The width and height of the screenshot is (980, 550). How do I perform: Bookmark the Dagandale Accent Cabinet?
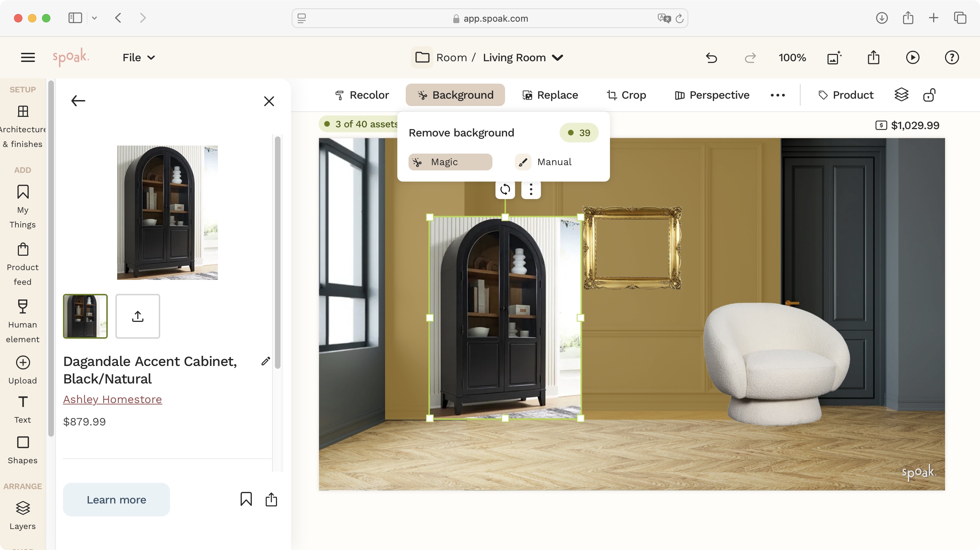pos(246,499)
